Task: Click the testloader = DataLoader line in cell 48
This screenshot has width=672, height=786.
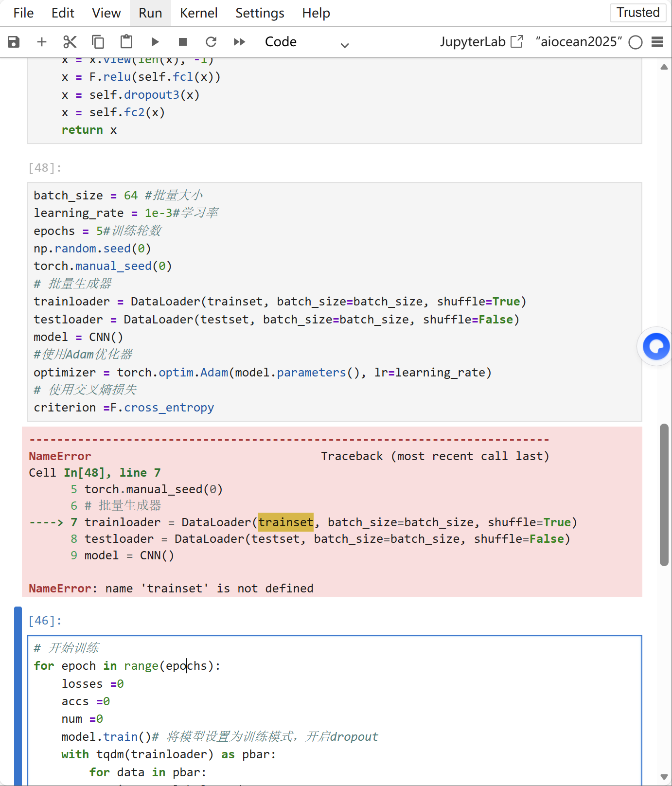Action: click(277, 320)
